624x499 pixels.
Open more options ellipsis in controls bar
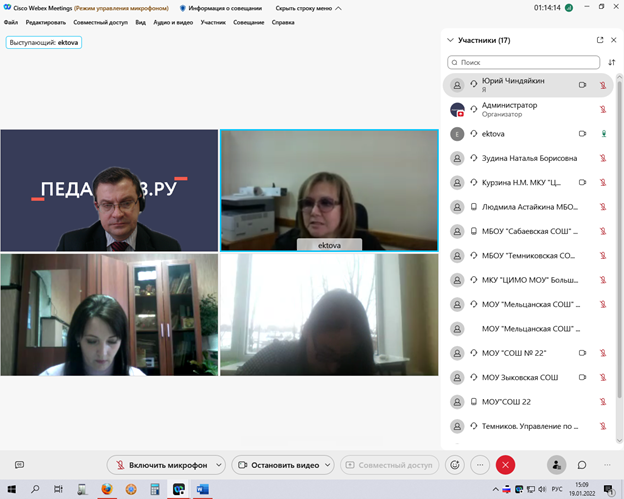(480, 465)
